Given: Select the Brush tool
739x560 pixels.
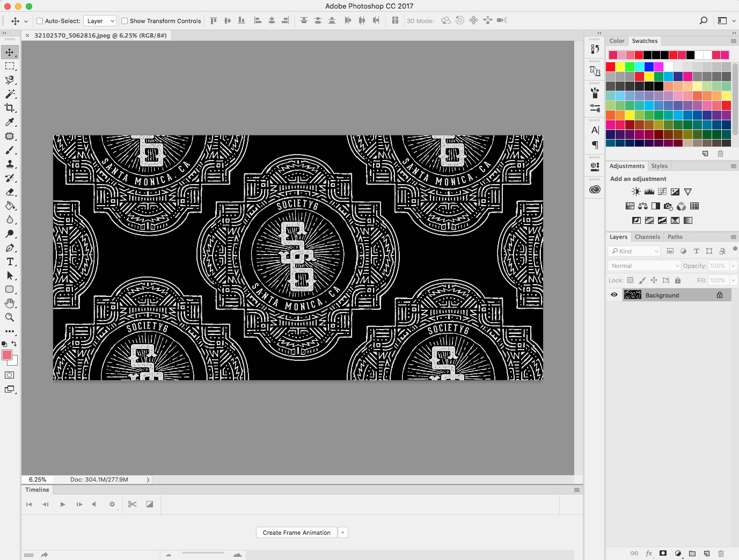Looking at the screenshot, I should 10,150.
